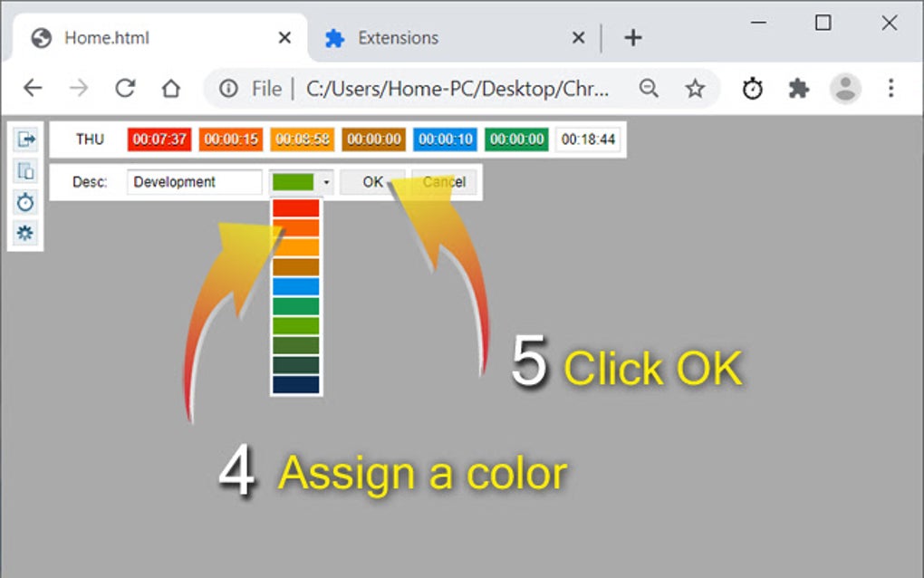
Task: Select the stopwatch timer icon in the sidebar
Action: [x=26, y=202]
